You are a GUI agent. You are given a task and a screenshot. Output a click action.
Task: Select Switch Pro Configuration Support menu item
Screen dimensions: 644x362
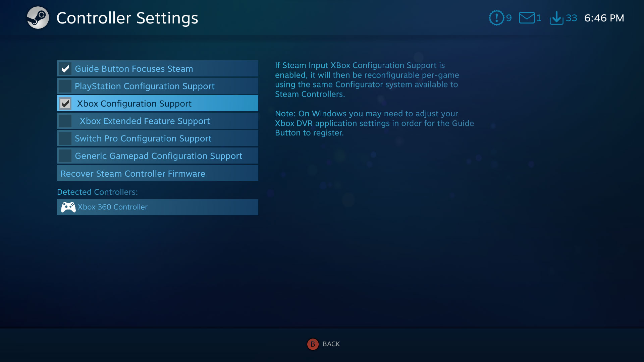[157, 138]
